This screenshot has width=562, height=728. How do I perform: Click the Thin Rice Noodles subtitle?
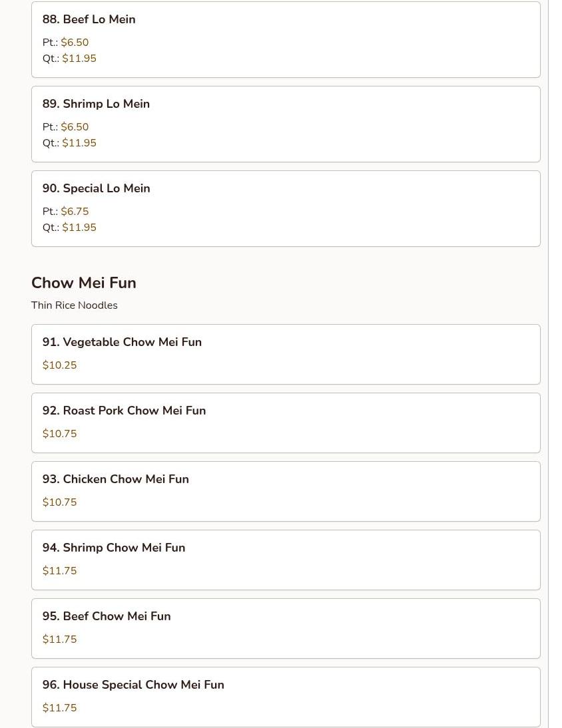coord(75,305)
